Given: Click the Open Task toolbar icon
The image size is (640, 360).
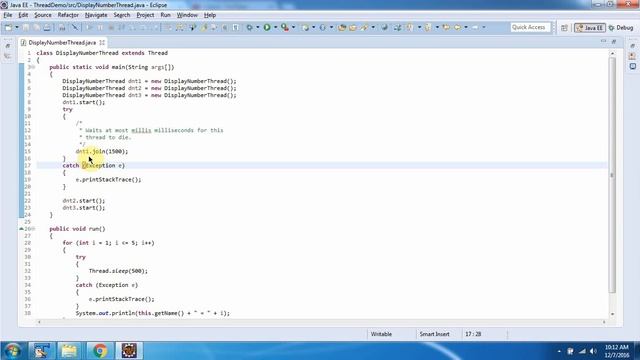Looking at the screenshot, I should coord(353,27).
